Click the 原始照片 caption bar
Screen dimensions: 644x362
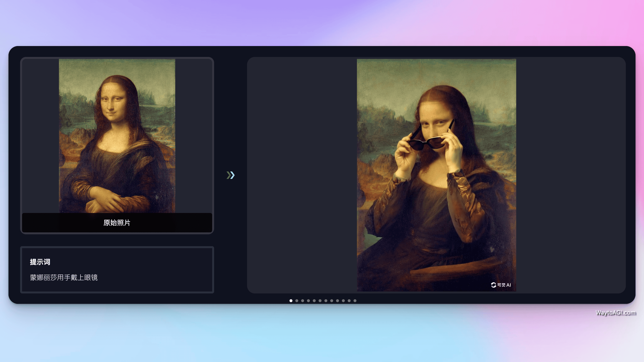[117, 223]
